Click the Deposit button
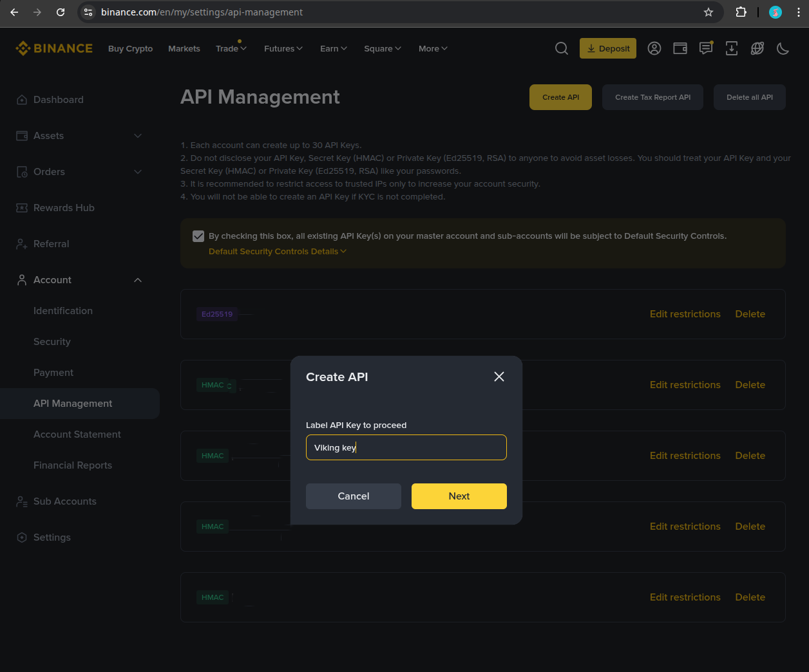Viewport: 809px width, 672px height. click(608, 48)
